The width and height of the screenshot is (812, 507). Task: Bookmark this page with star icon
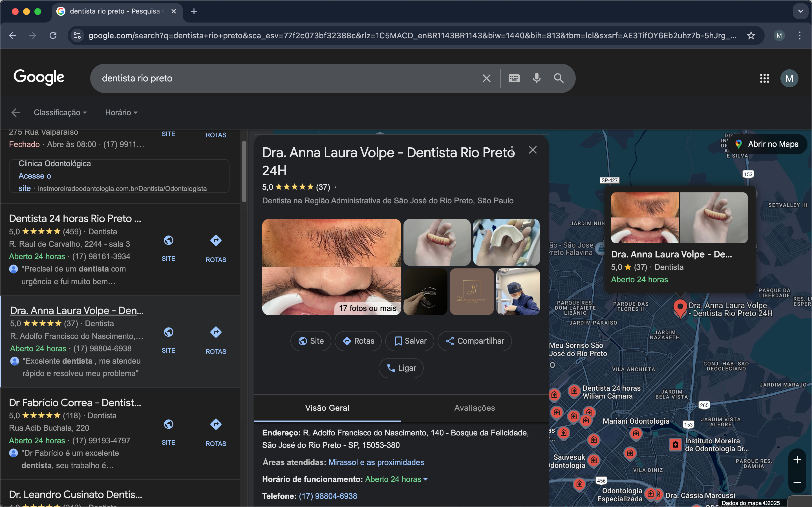click(x=751, y=35)
